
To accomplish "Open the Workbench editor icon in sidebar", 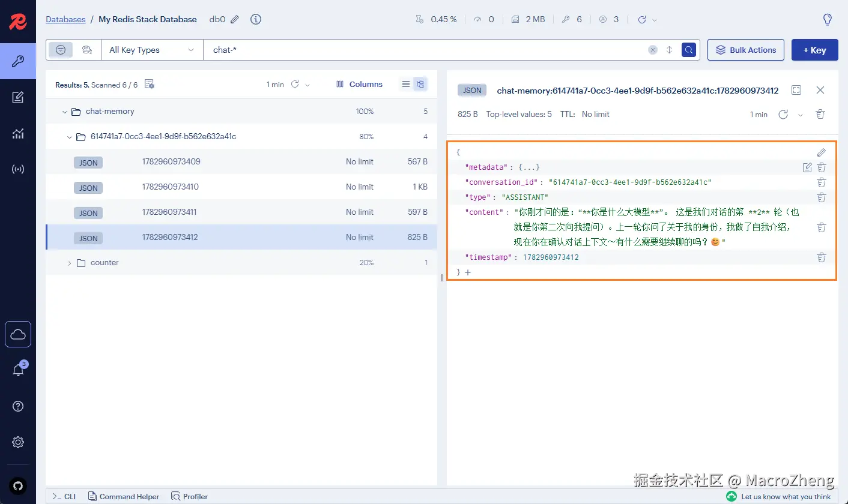I will pos(18,98).
